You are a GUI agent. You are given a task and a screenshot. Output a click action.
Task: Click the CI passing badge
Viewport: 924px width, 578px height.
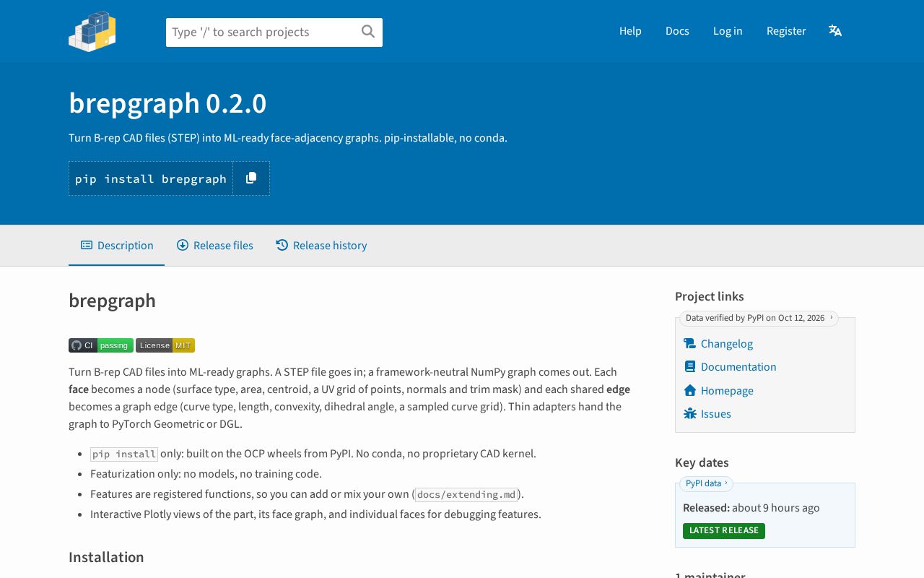pyautogui.click(x=101, y=345)
